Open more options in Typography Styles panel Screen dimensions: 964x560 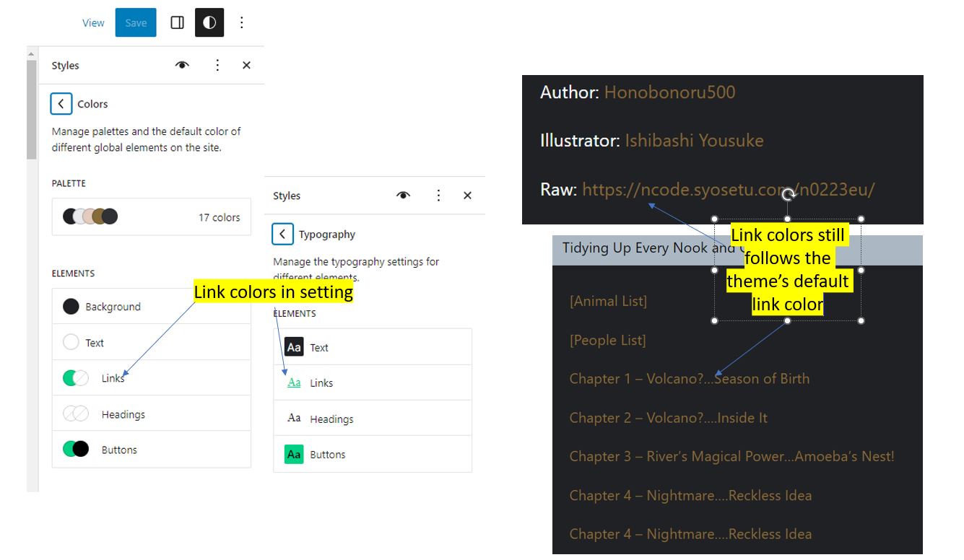[438, 196]
